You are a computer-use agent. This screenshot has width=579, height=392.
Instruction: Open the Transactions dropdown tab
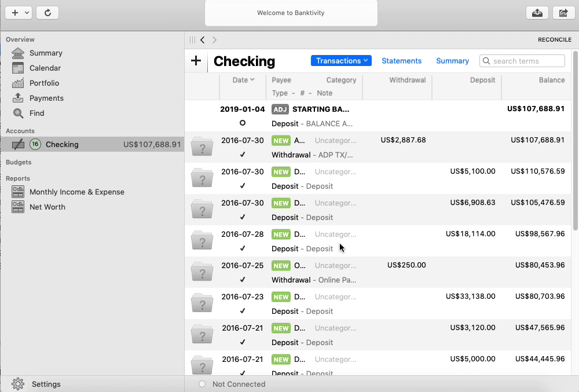341,61
